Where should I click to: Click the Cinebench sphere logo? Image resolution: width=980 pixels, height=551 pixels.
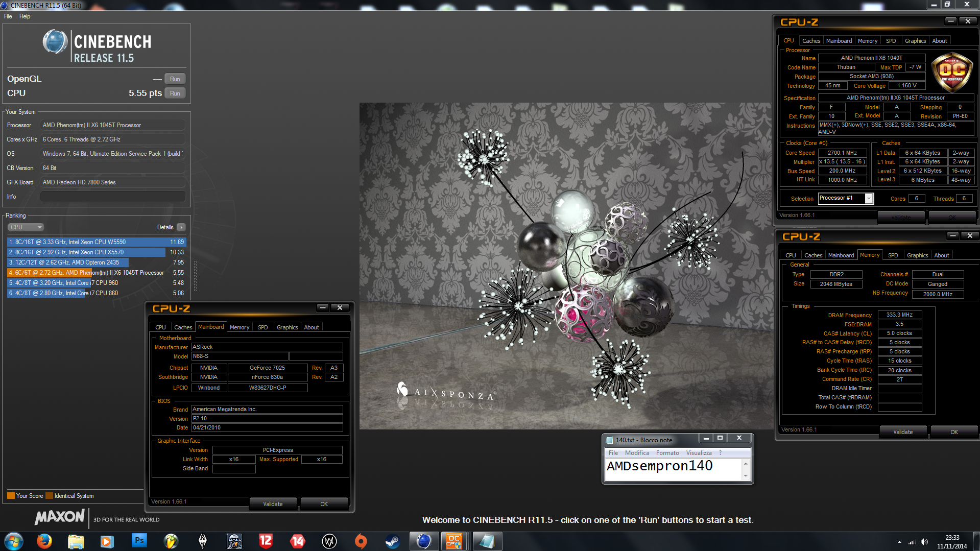coord(55,42)
